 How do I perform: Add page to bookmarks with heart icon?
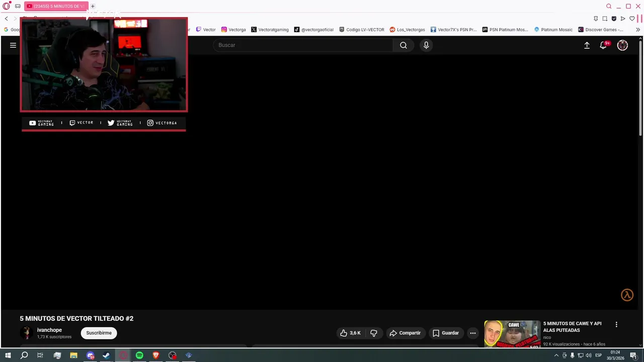(x=632, y=19)
